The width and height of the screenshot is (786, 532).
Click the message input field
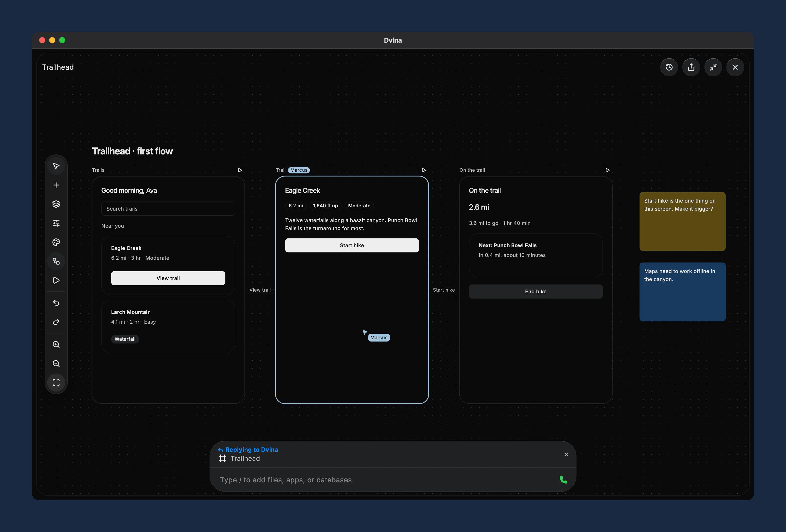[385, 480]
